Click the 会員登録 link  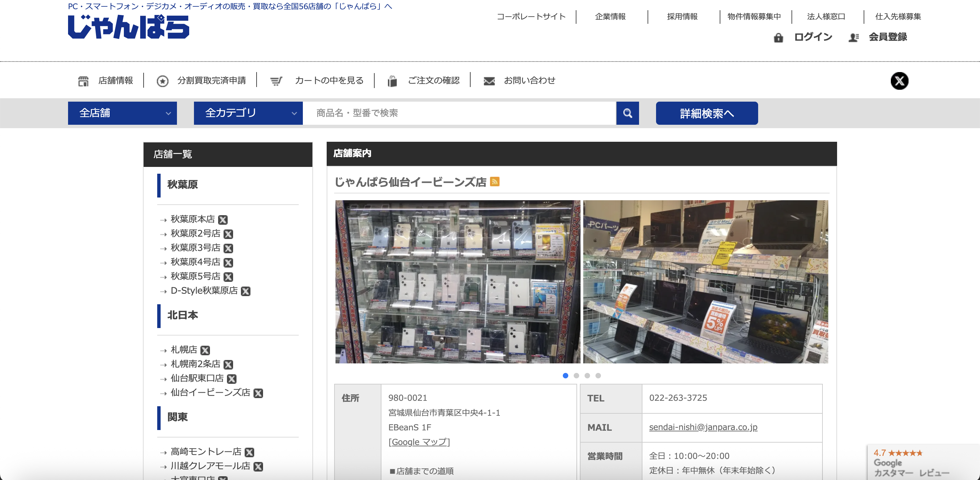[x=888, y=37]
